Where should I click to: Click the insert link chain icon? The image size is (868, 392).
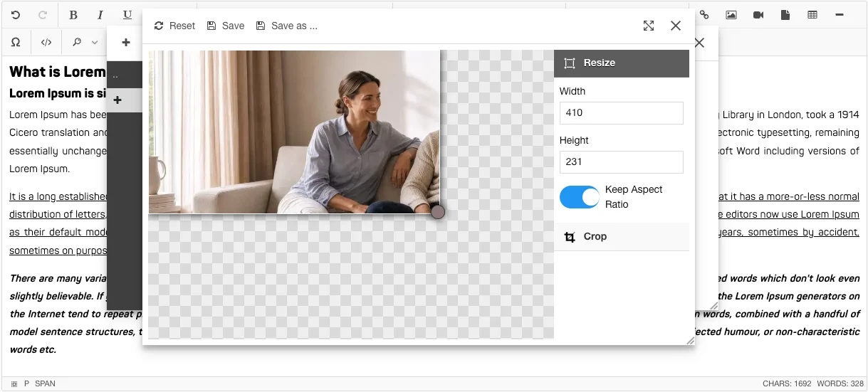(x=704, y=15)
